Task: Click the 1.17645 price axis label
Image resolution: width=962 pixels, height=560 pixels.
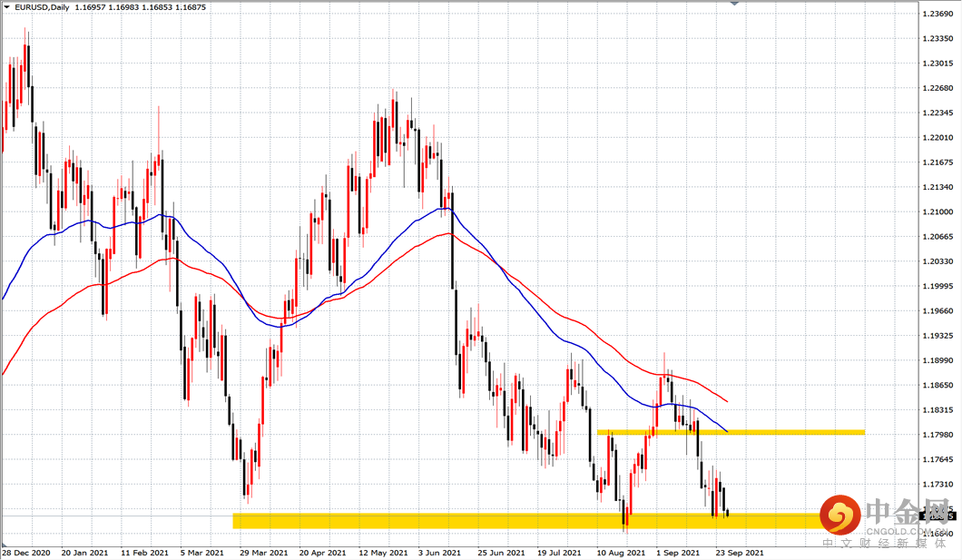Action: coord(937,459)
